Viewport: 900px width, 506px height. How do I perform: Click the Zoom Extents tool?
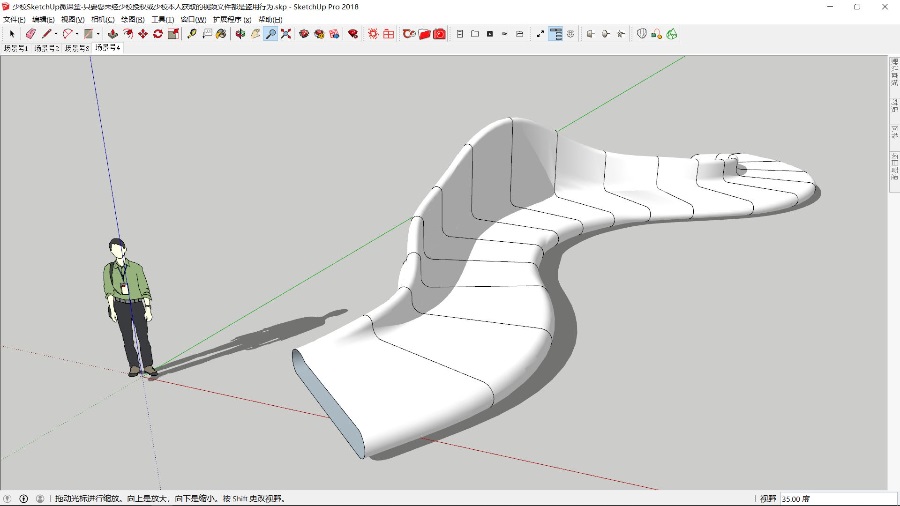(286, 34)
